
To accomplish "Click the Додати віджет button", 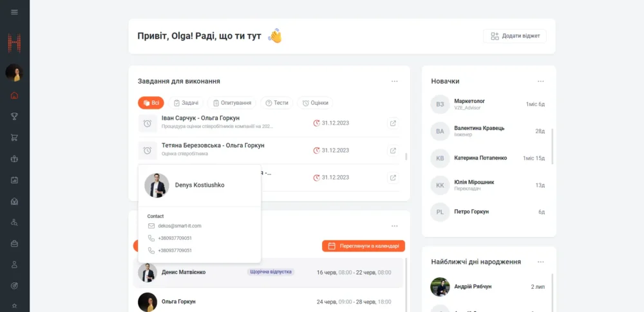I will (x=515, y=36).
